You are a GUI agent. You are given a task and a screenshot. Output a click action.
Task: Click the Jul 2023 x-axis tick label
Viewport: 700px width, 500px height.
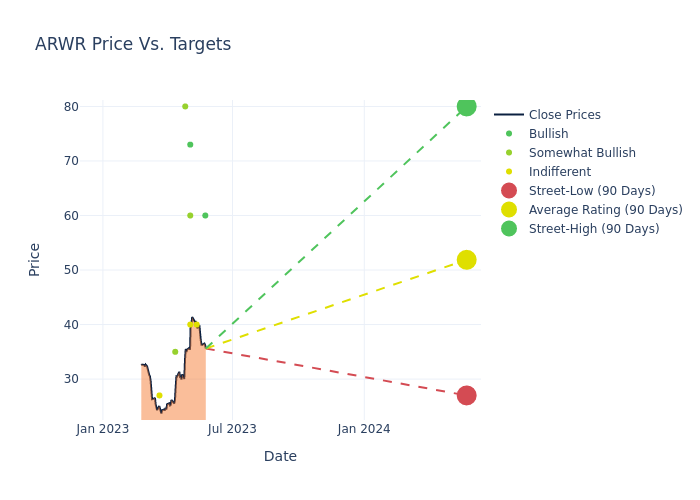coord(232,429)
